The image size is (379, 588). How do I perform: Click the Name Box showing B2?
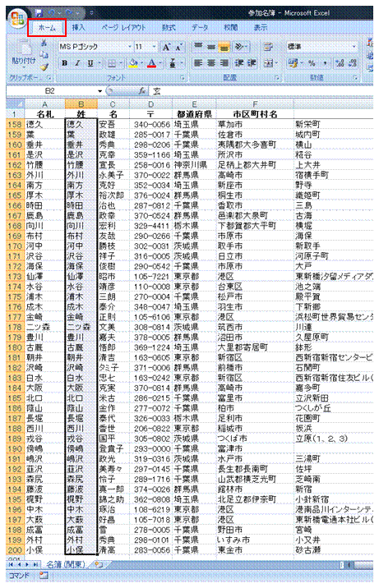[x=54, y=91]
